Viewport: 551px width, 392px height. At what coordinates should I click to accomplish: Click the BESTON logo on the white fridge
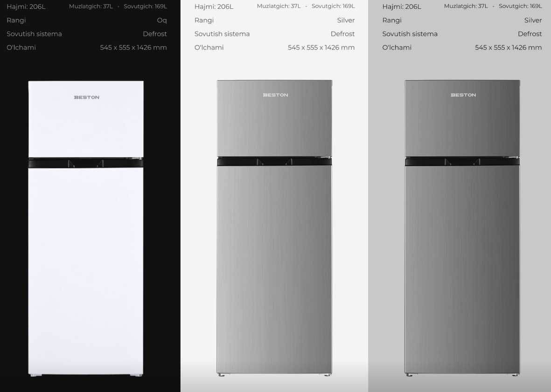86,97
